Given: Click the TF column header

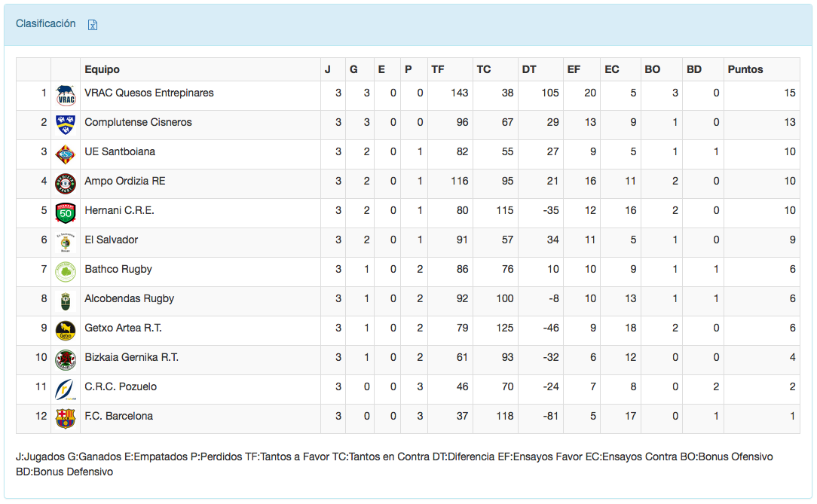Looking at the screenshot, I should coord(438,69).
